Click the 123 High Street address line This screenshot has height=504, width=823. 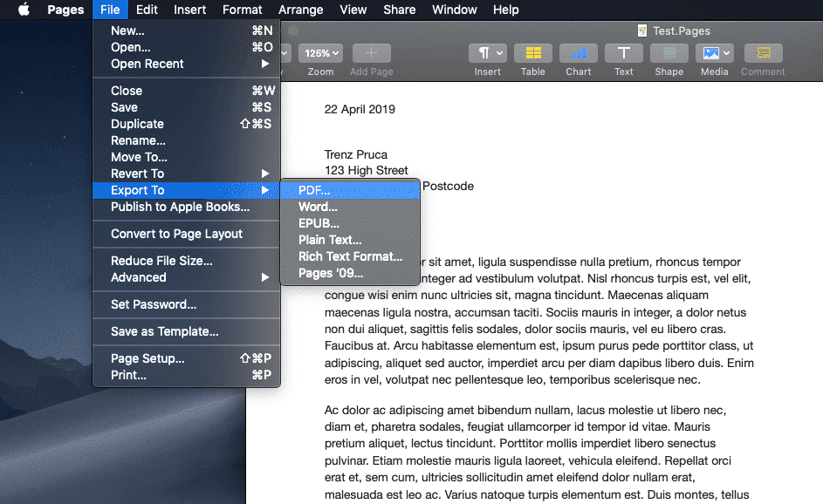(366, 170)
